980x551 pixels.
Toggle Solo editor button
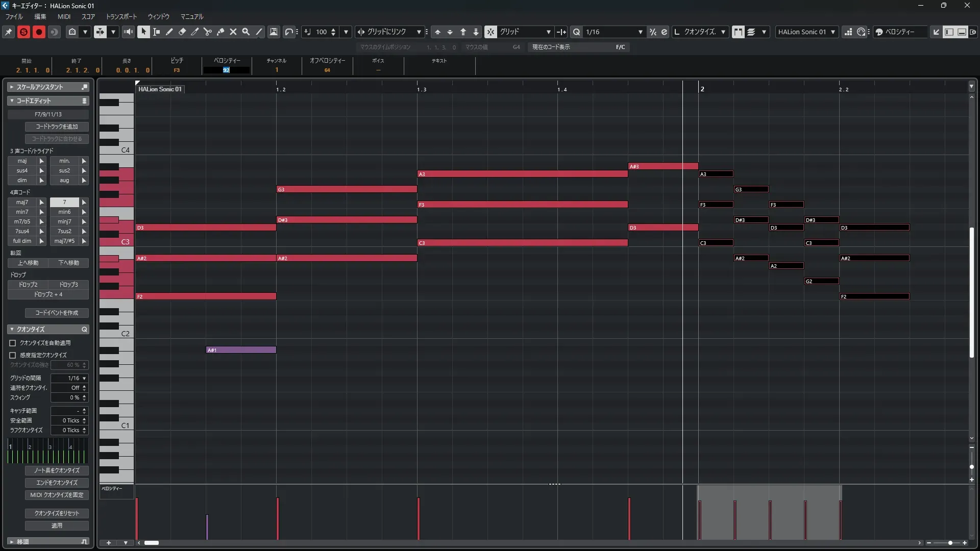click(x=23, y=32)
